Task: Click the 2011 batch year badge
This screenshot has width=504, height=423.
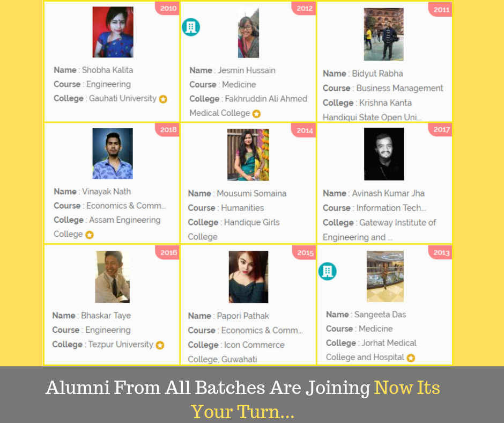Action: pos(440,10)
